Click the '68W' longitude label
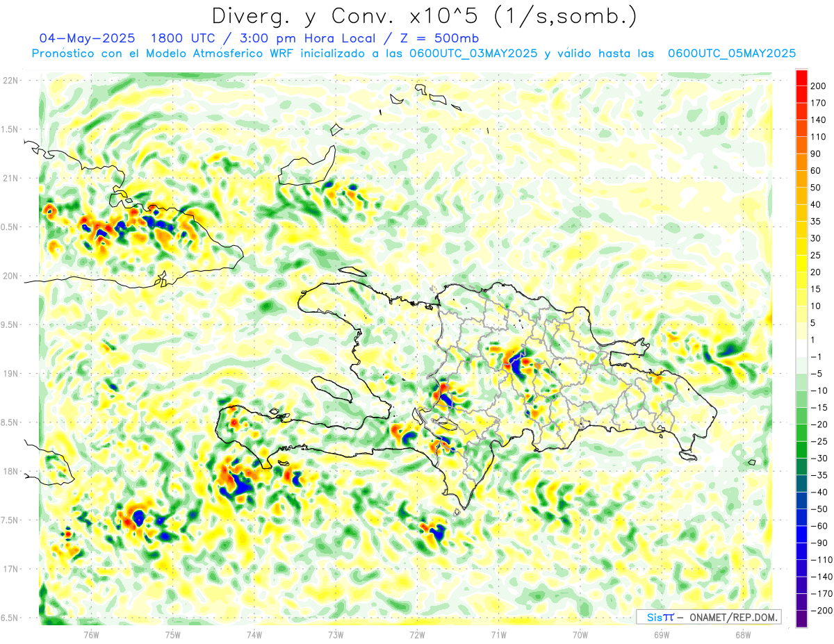 (x=742, y=634)
